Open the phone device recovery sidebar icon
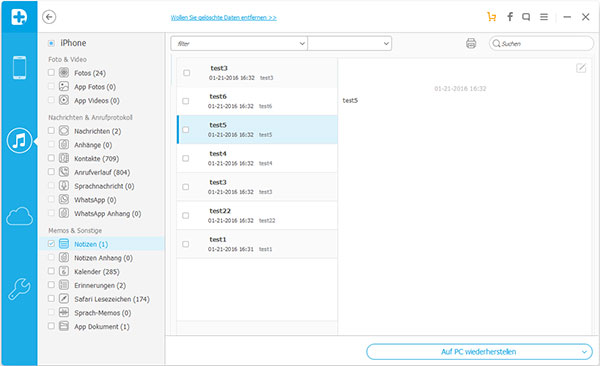Viewport: 600px width, 366px height. [20, 68]
